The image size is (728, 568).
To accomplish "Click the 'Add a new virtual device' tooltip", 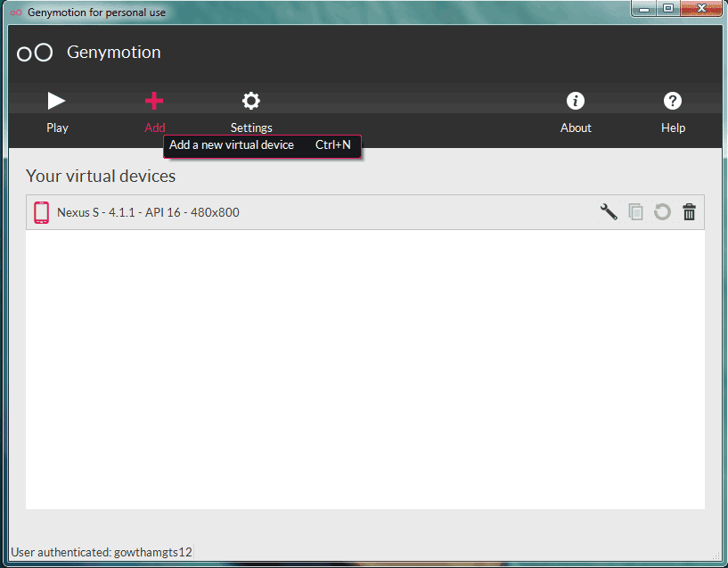I will pos(262,146).
